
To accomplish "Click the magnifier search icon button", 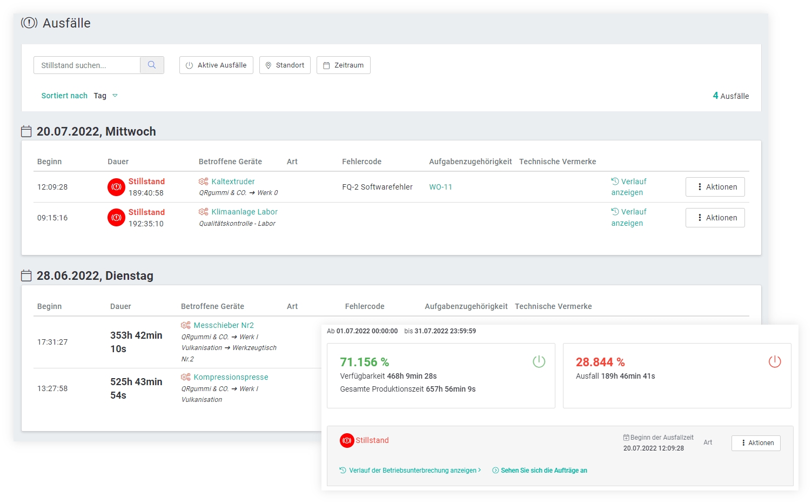I will pos(152,65).
